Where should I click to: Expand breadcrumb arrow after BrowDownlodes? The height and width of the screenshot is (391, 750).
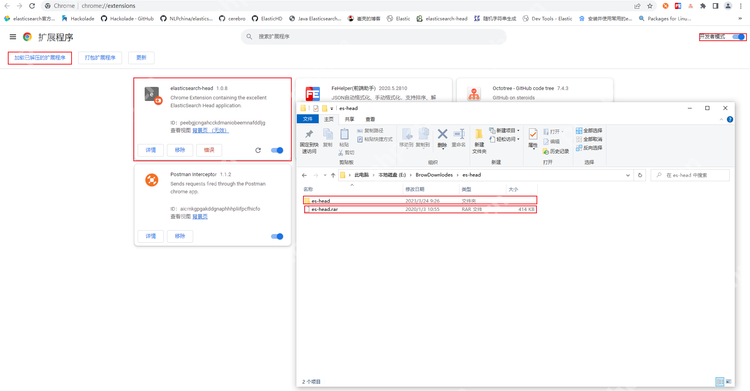tap(459, 175)
